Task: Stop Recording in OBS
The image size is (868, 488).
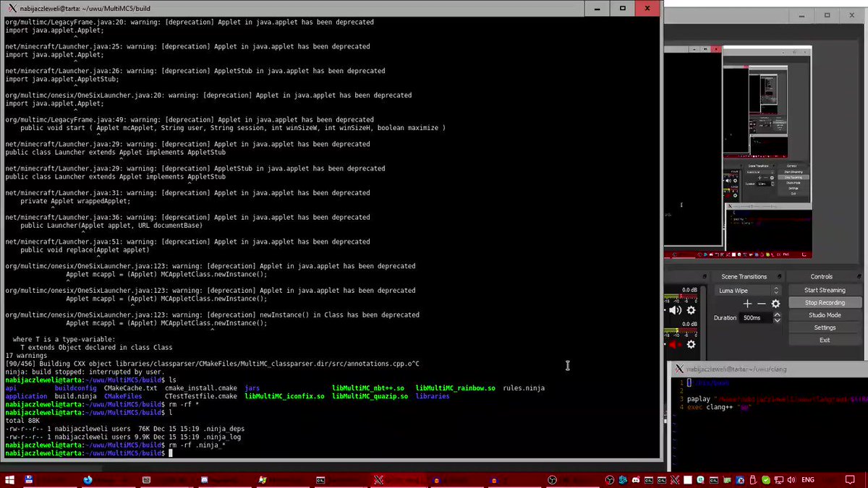Action: coord(824,303)
